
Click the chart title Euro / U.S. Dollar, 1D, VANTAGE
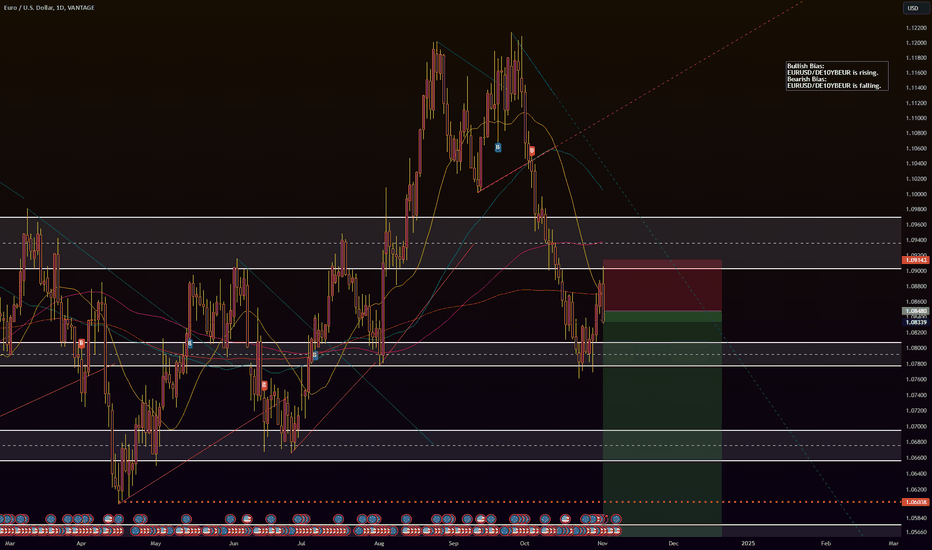coord(49,8)
